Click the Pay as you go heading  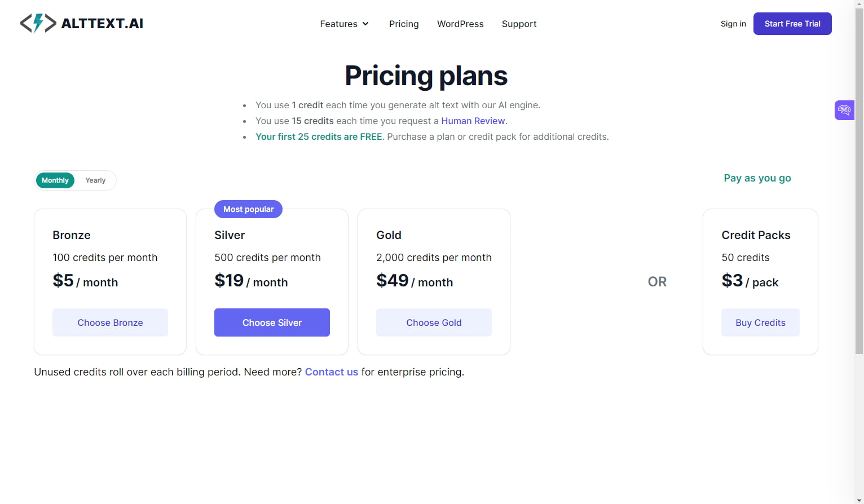pyautogui.click(x=757, y=178)
